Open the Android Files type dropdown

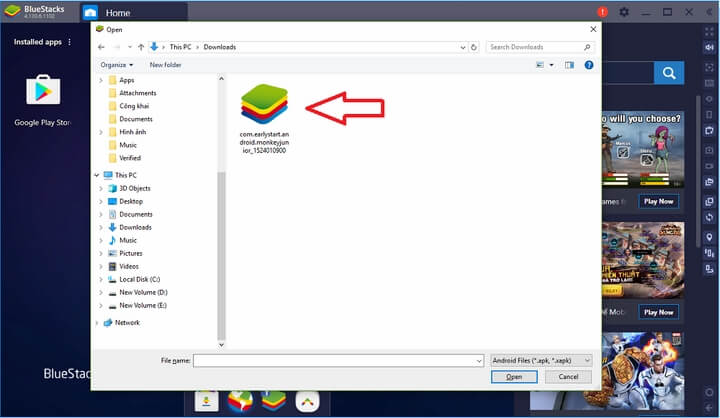pos(541,360)
